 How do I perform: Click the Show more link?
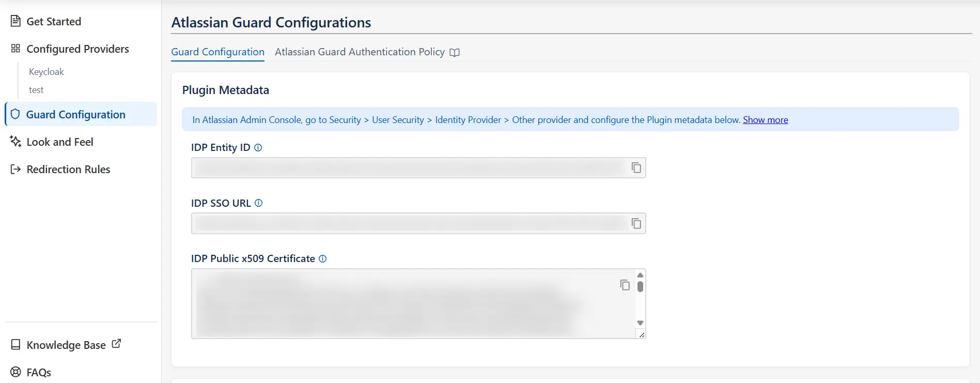766,120
